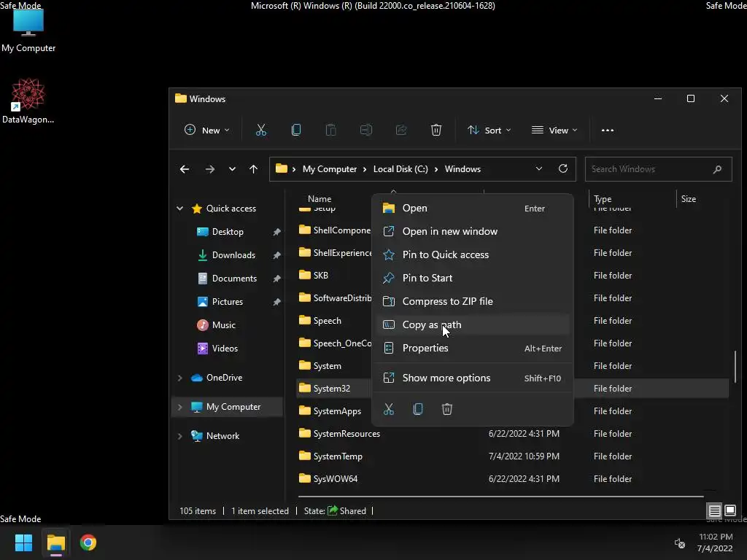Click the Copy icon at the bottom of the context menu
The image size is (747, 560).
point(418,409)
